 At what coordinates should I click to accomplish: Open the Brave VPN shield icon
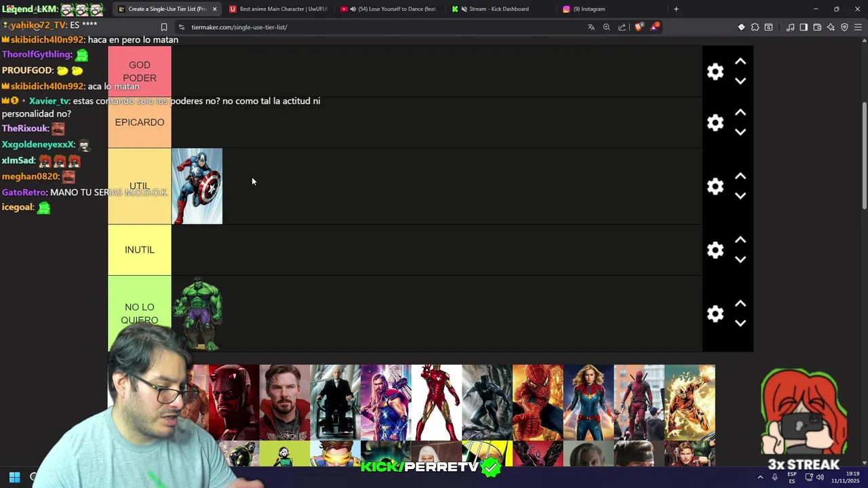(844, 27)
